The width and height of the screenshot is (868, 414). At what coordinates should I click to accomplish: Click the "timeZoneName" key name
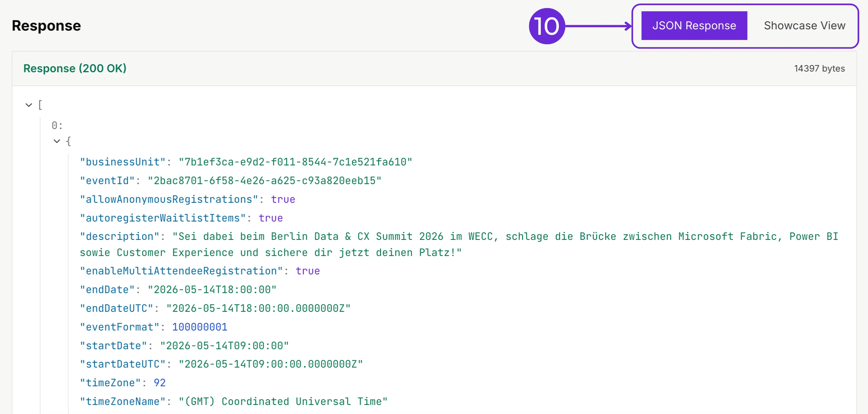[x=123, y=401]
